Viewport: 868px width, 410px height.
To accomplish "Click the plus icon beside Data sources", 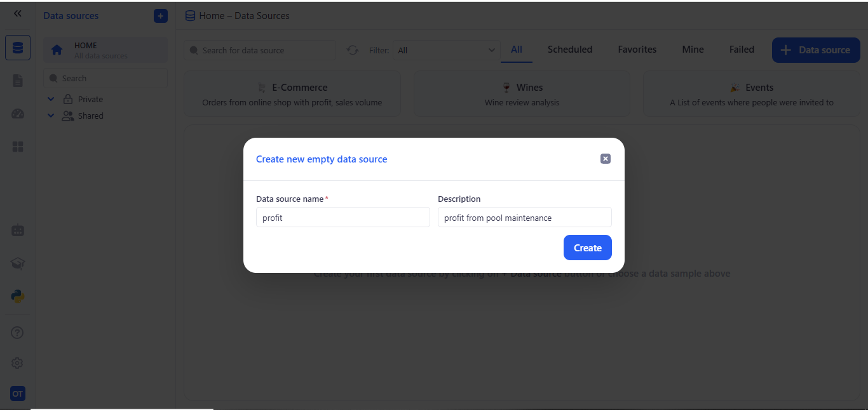I will click(x=161, y=16).
